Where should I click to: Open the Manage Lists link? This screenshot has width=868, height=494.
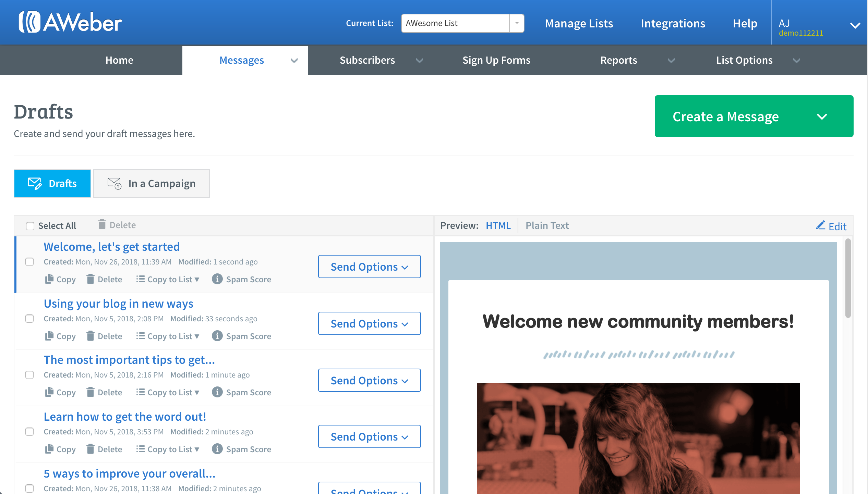pos(579,23)
